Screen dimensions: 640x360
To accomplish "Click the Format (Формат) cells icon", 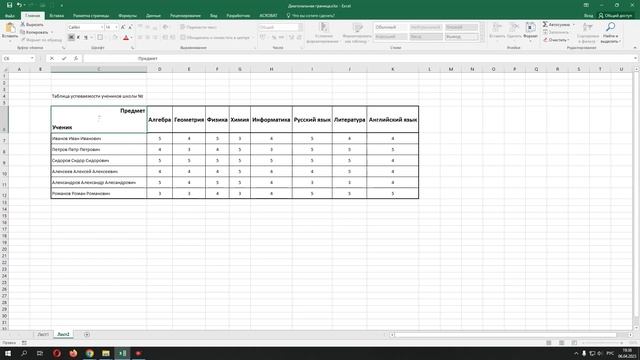I will (531, 27).
